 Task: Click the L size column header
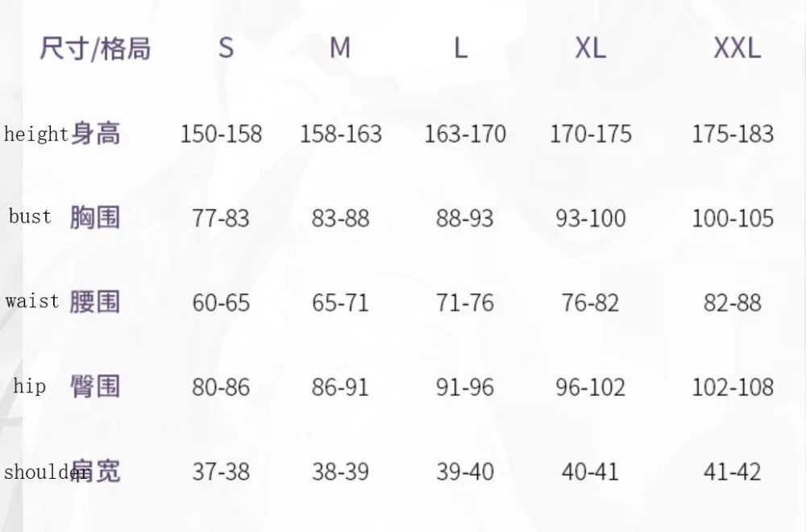460,48
